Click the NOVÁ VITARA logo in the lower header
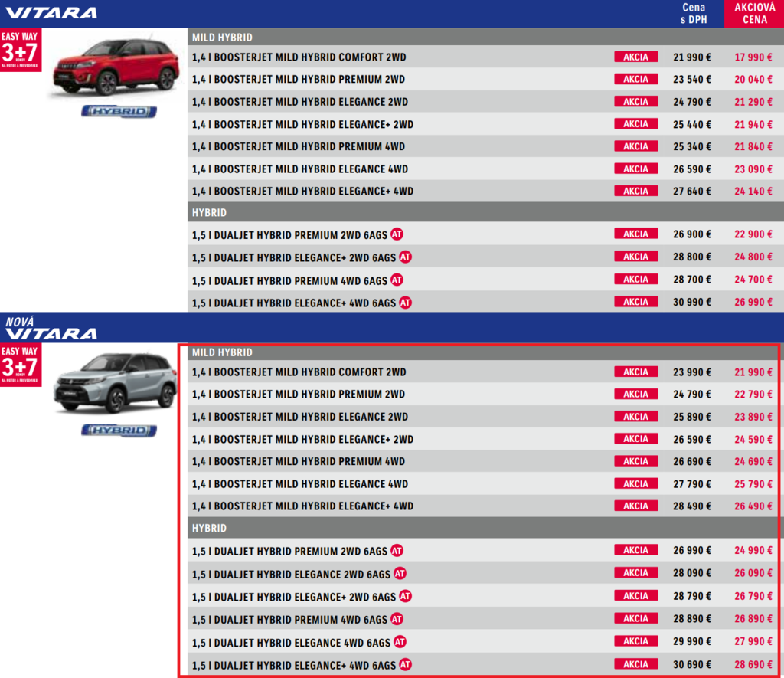This screenshot has width=784, height=678. tap(51, 329)
